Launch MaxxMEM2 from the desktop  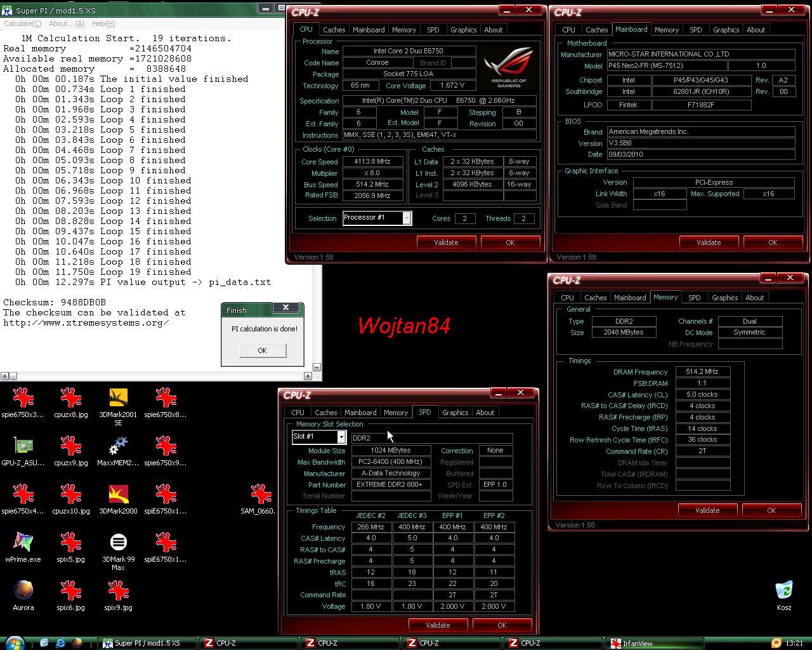click(x=118, y=451)
